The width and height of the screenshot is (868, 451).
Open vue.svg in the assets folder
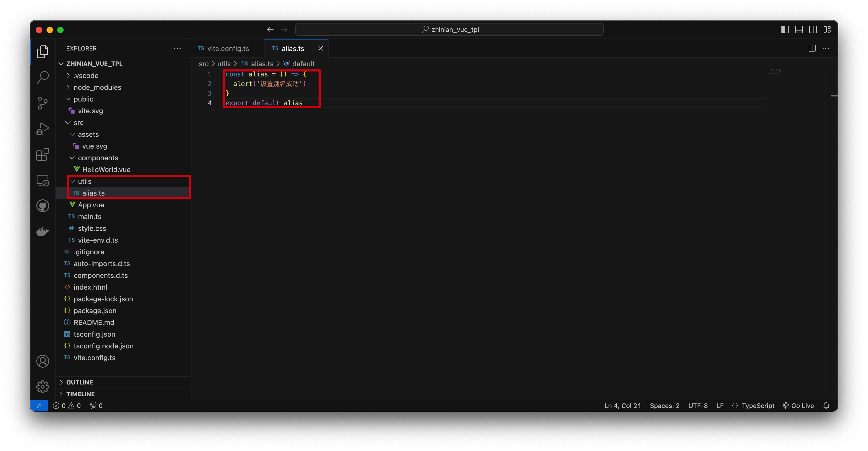(x=123, y=146)
